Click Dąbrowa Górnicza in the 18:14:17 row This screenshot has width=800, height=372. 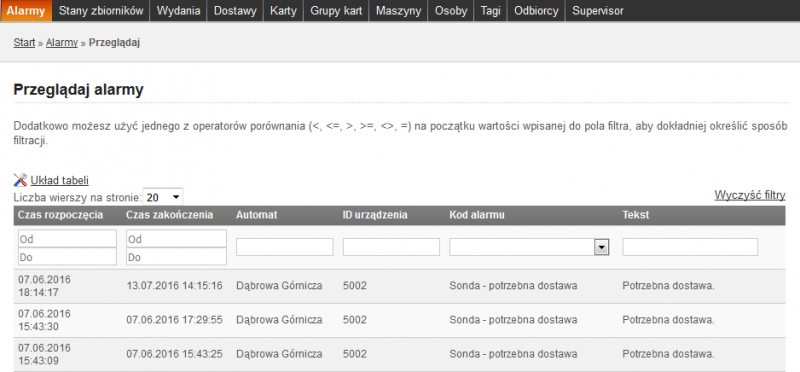(279, 286)
